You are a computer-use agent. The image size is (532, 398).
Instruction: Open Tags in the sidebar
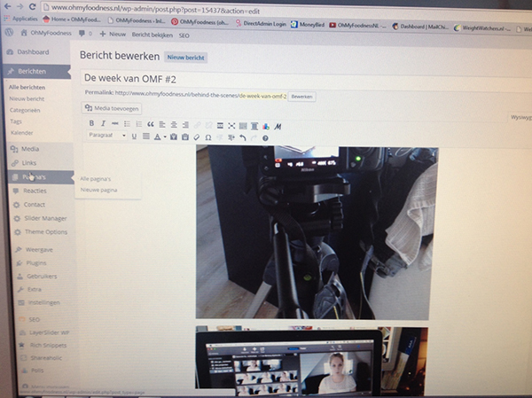coord(16,121)
